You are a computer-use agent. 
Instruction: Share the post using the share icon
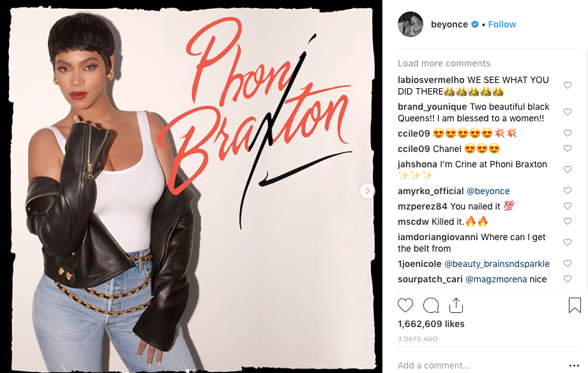(x=456, y=305)
